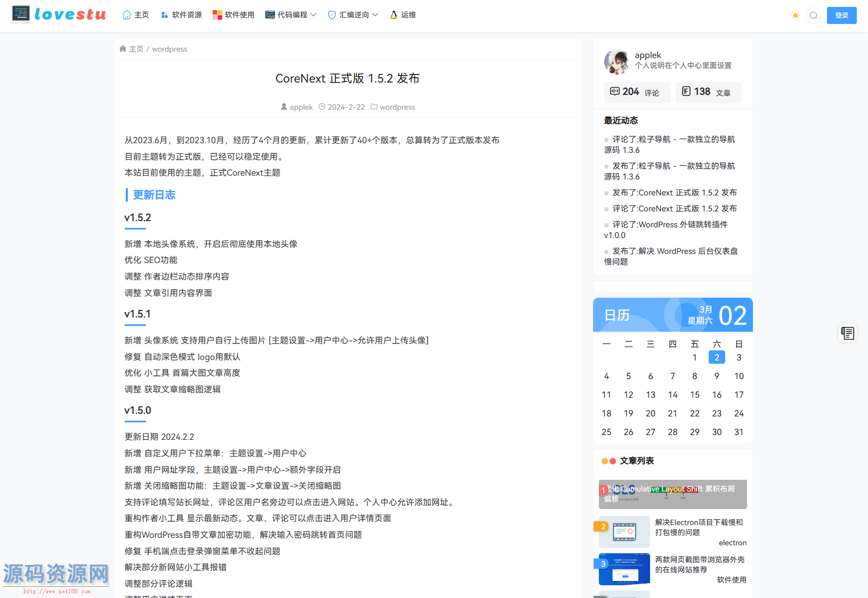Expand the 汇编逆向 dropdown menu
The width and height of the screenshot is (868, 598).
[353, 15]
